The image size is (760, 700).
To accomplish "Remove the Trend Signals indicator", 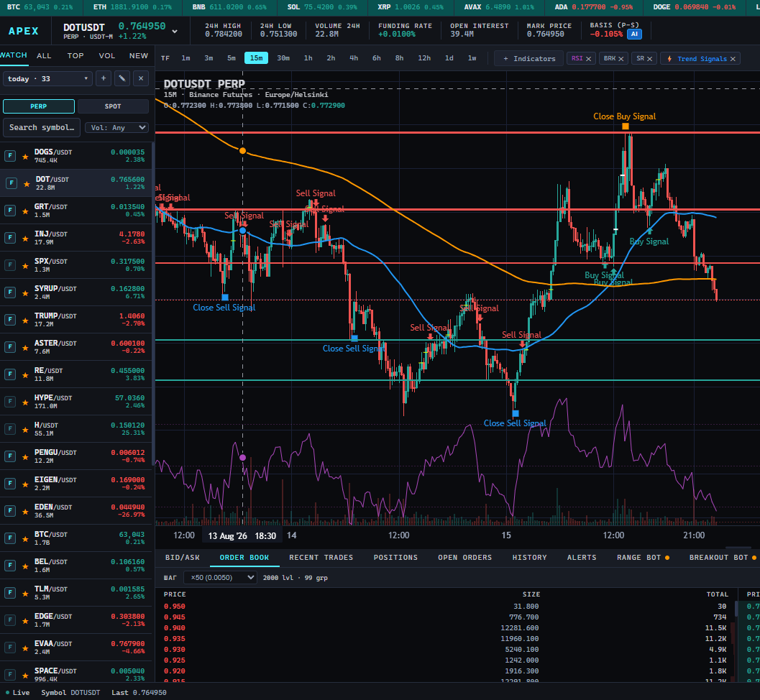I will coord(733,59).
